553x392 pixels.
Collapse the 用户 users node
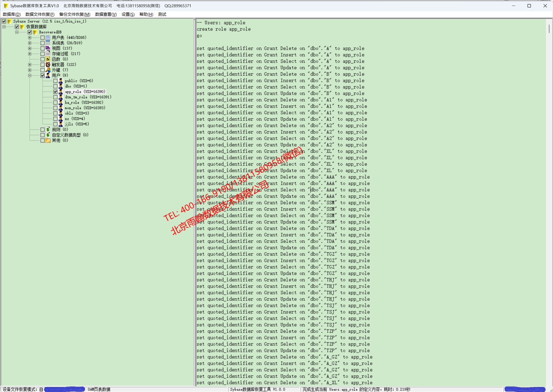coord(30,75)
